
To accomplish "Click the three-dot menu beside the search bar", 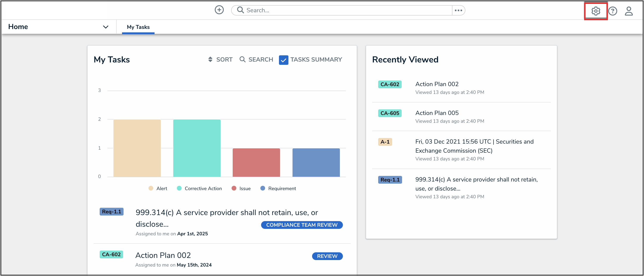I will (x=458, y=10).
